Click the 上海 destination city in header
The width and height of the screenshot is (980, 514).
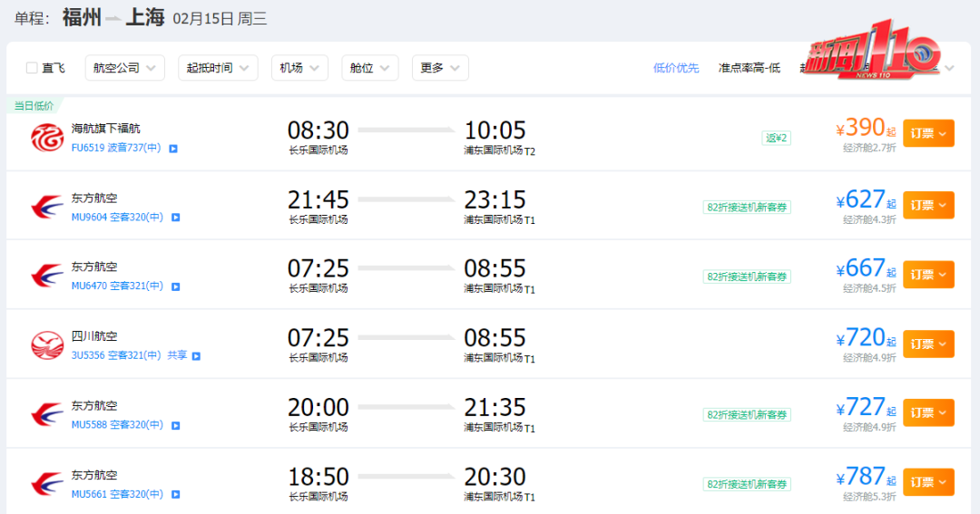click(145, 17)
